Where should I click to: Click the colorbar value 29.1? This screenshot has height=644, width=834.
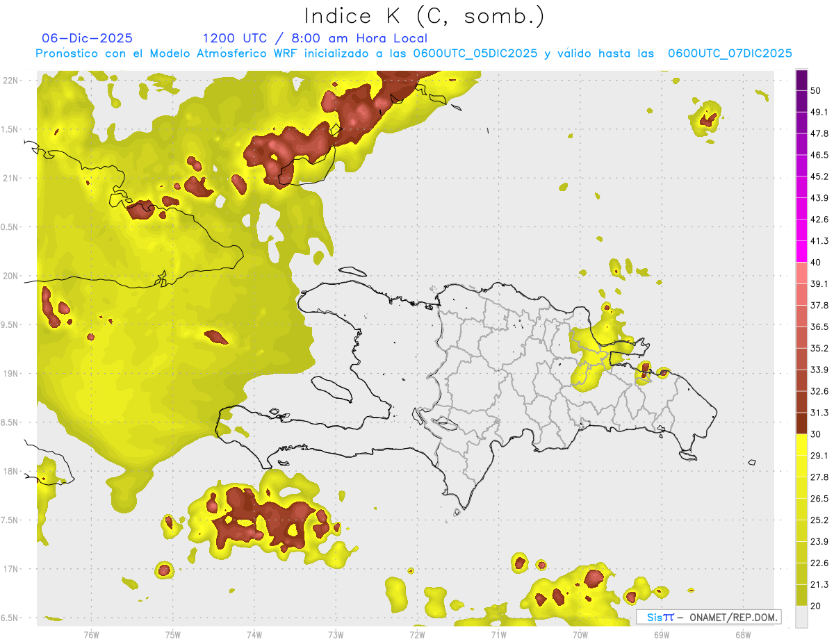coord(819,456)
